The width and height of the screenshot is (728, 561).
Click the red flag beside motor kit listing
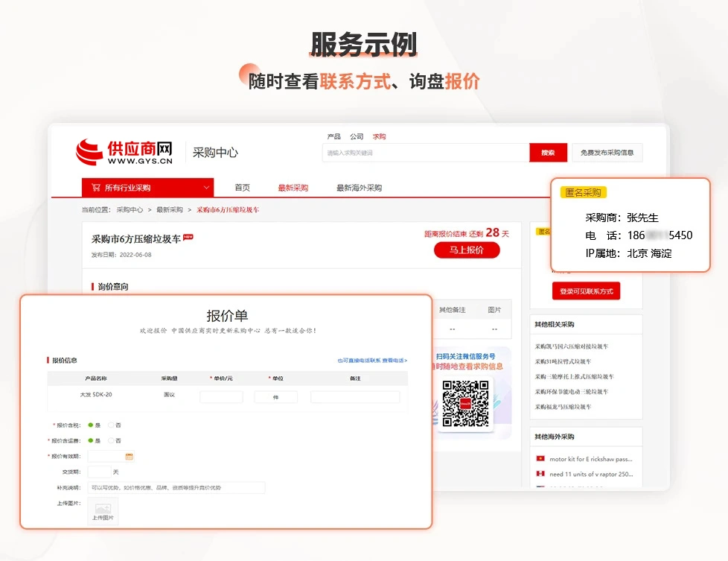(x=540, y=459)
